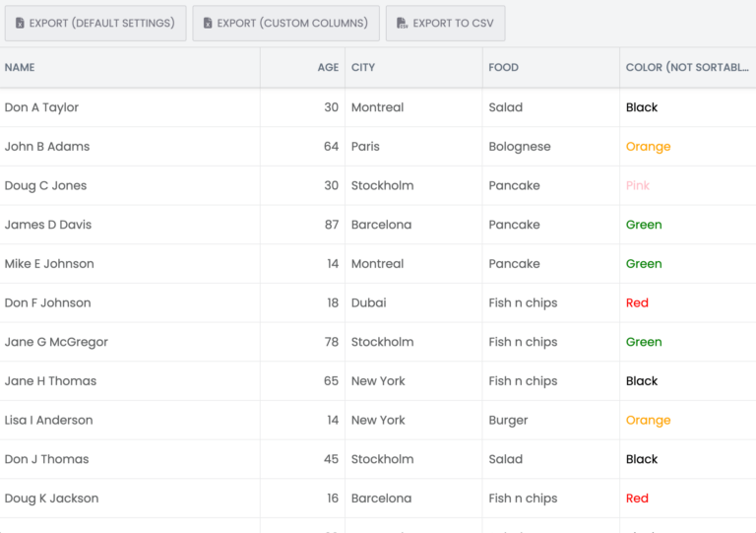Image resolution: width=756 pixels, height=533 pixels.
Task: Click the age 16 in Doug K Jackson row
Action: click(x=333, y=499)
